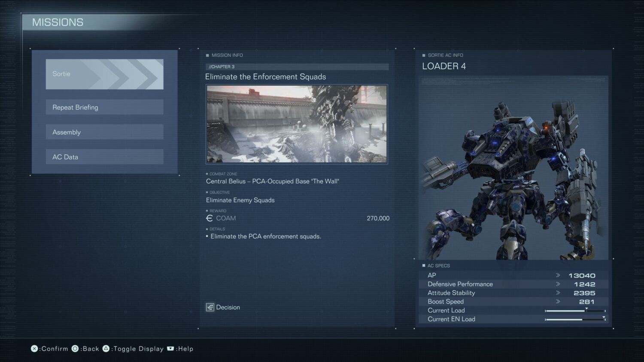The width and height of the screenshot is (644, 362).
Task: Click the chevron arrow beside AP value
Action: 558,275
